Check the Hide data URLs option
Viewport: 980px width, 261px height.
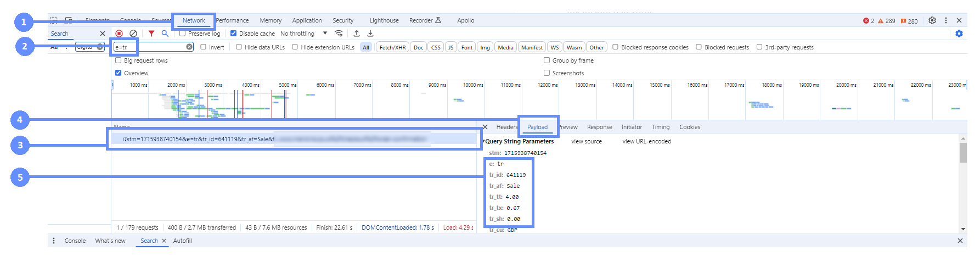pos(239,47)
